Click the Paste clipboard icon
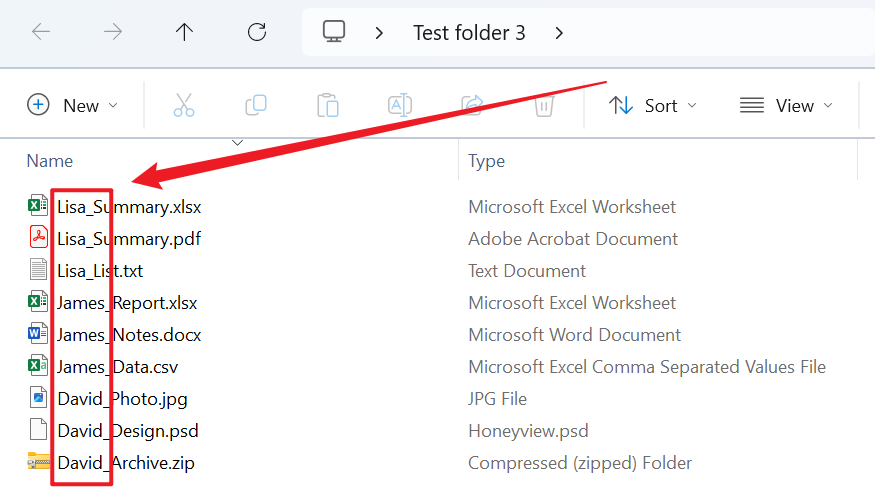875x502 pixels. pos(327,105)
